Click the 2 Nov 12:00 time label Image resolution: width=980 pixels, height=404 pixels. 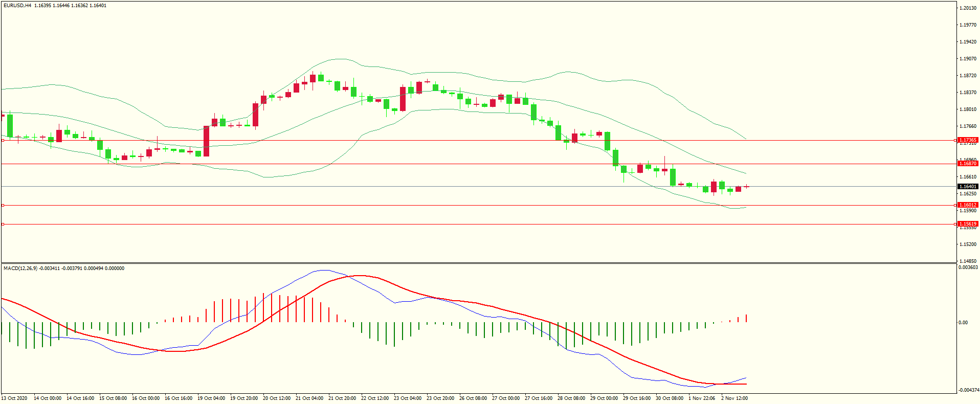click(734, 398)
